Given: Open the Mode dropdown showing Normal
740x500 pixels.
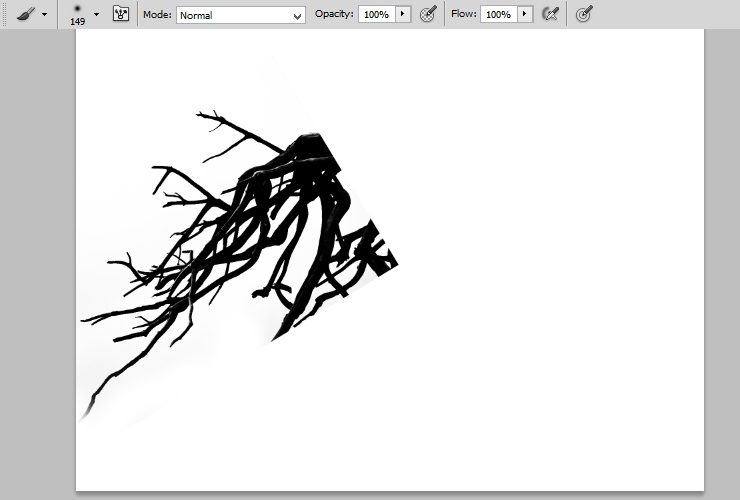Looking at the screenshot, I should (241, 15).
